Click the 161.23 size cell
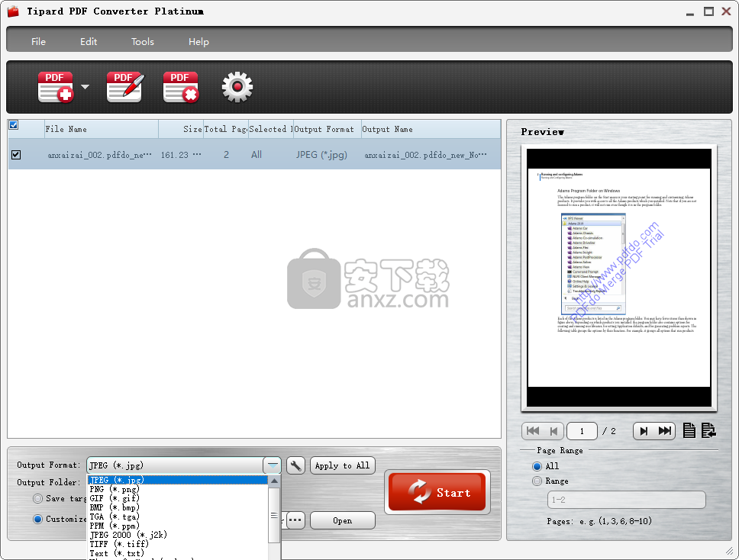The image size is (739, 560). click(x=181, y=154)
